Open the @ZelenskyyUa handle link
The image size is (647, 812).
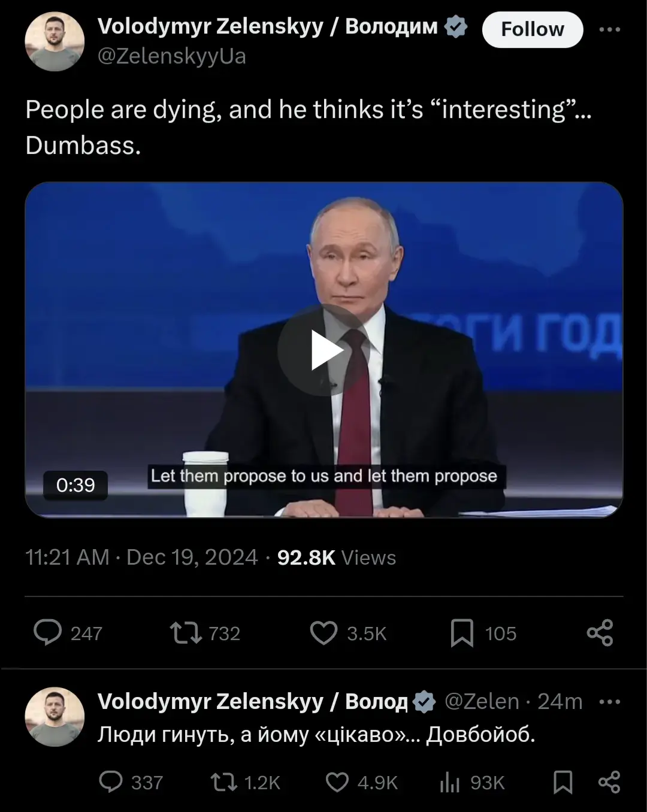tap(171, 56)
